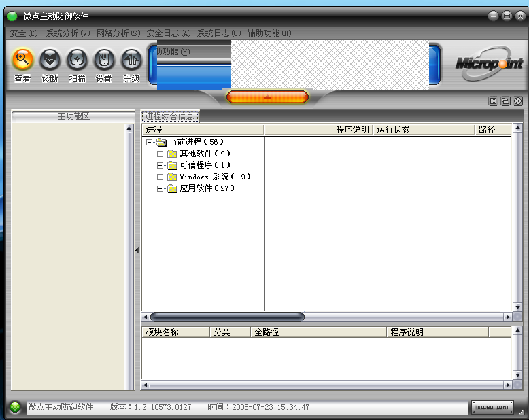Collapse the banner with orange arrow button

(x=267, y=97)
